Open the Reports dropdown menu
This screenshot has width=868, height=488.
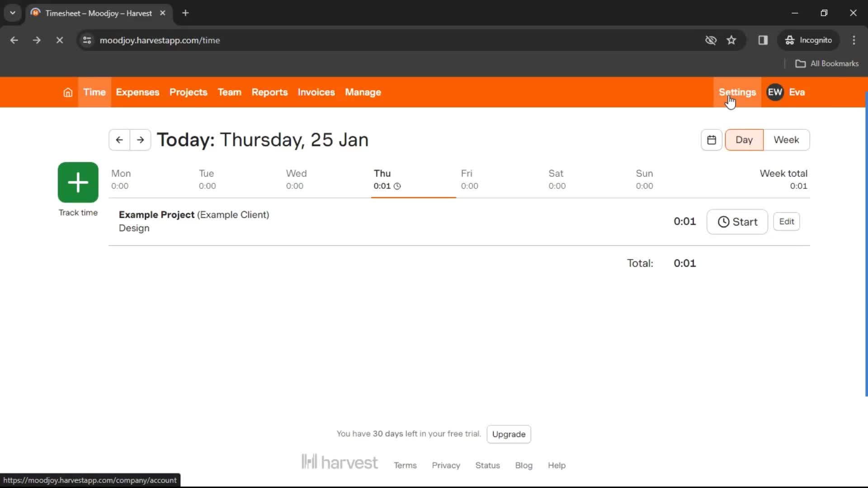pyautogui.click(x=269, y=92)
